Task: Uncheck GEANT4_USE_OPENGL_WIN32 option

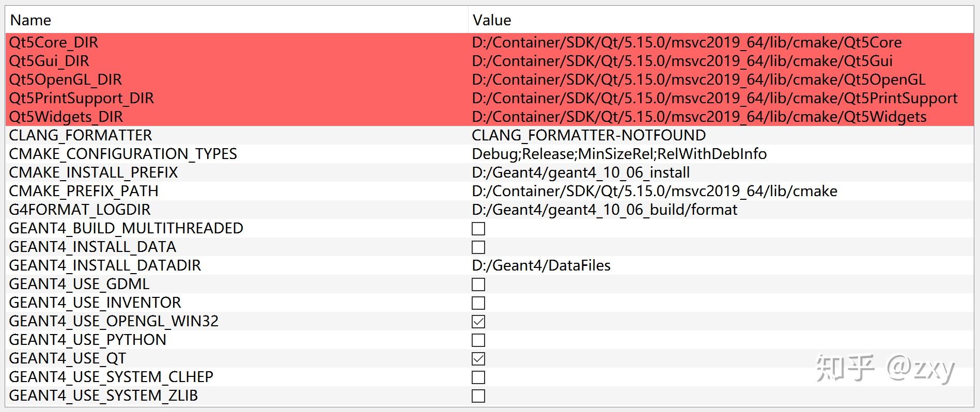Action: click(x=478, y=322)
